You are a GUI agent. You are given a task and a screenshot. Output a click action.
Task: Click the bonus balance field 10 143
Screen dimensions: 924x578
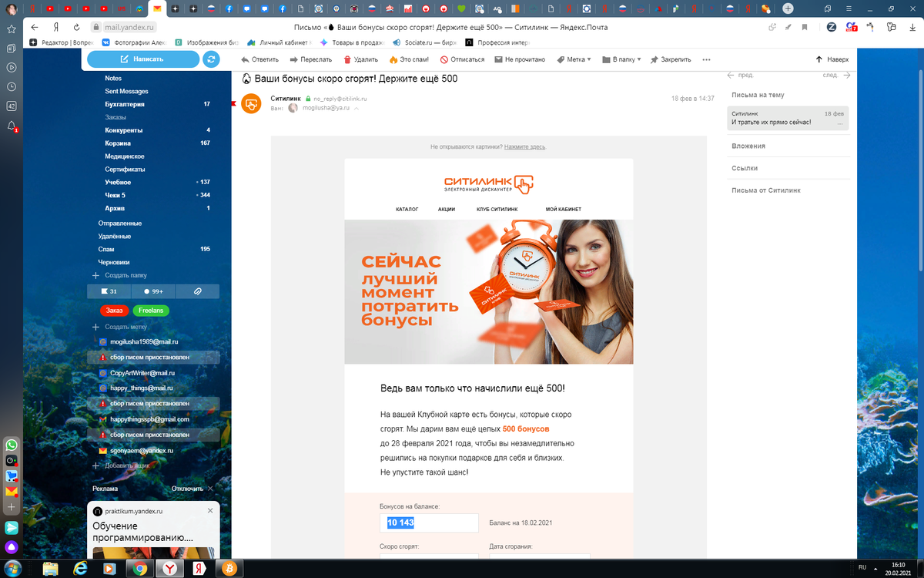point(429,523)
